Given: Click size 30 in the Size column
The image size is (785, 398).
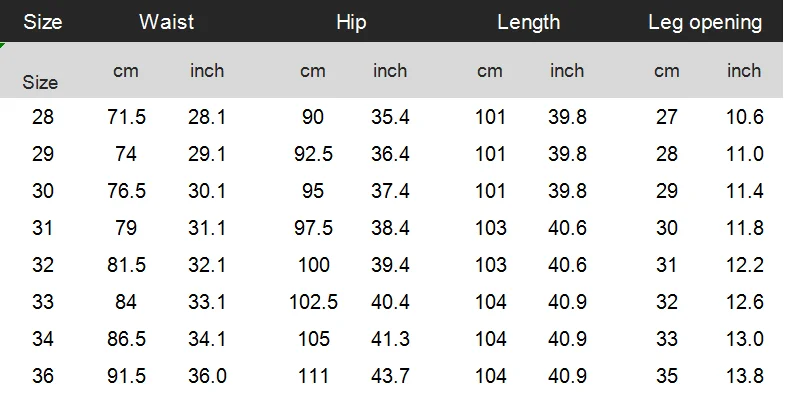Looking at the screenshot, I should coord(43,191).
